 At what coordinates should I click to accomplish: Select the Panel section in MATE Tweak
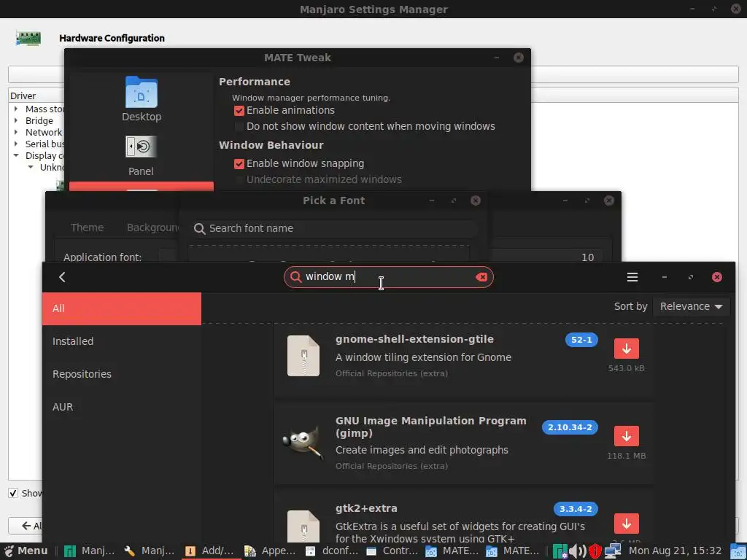(x=141, y=156)
